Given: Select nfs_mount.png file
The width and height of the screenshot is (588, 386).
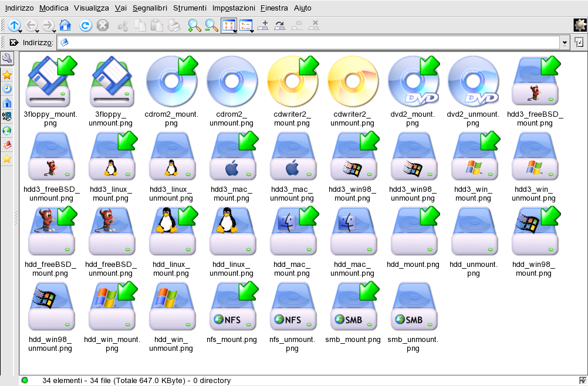Looking at the screenshot, I should click(231, 313).
